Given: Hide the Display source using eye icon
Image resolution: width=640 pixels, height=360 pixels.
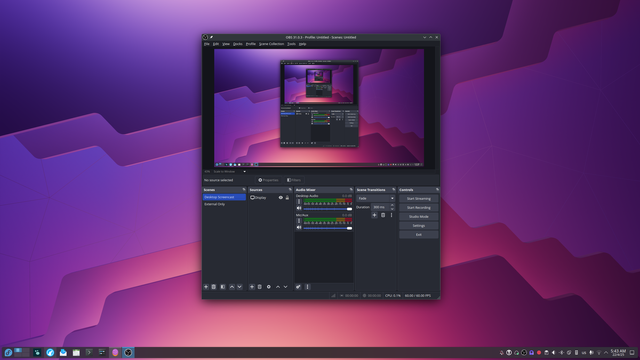Looking at the screenshot, I should [x=280, y=198].
